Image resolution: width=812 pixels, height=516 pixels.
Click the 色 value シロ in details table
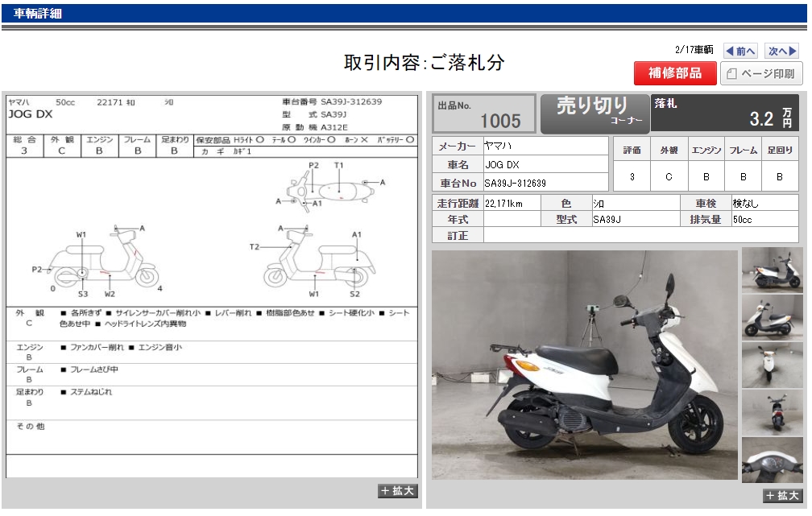coord(599,204)
